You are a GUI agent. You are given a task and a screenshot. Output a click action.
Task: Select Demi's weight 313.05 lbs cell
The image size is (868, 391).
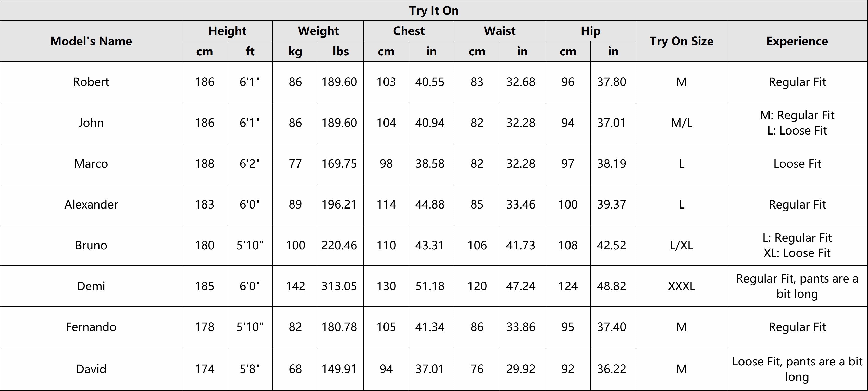339,286
